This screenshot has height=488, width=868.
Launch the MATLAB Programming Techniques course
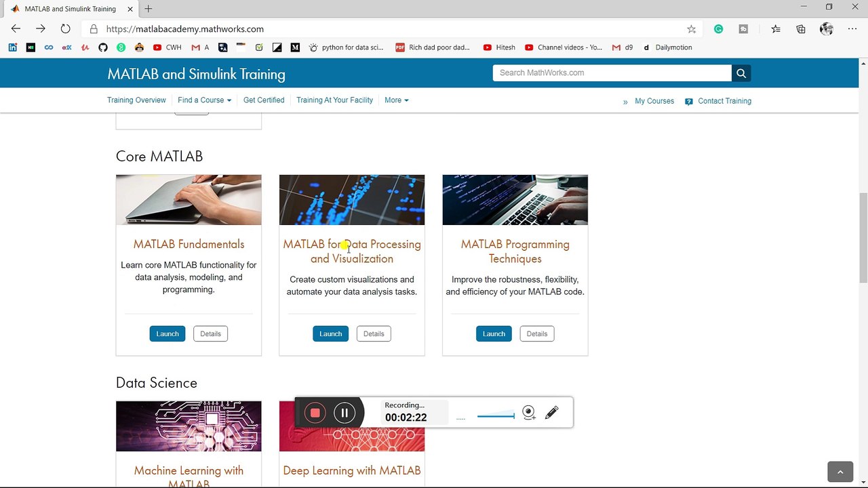494,333
